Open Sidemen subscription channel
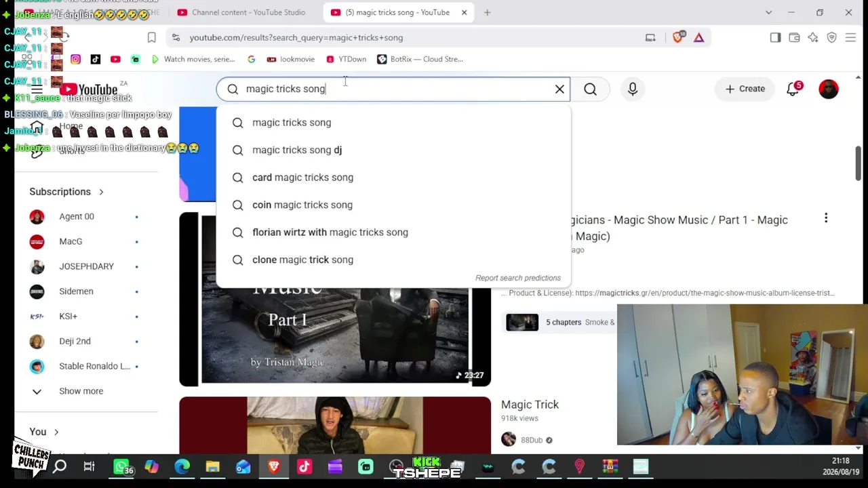The width and height of the screenshot is (868, 488). coord(85,291)
